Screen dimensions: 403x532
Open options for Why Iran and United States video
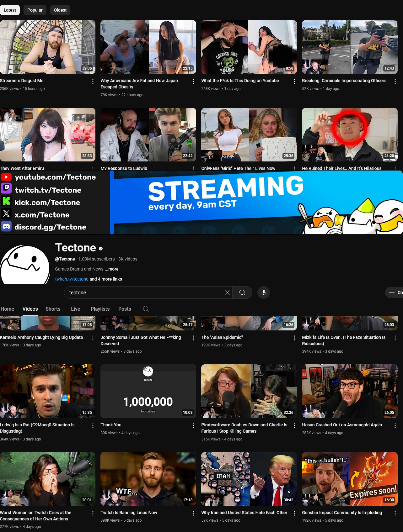(294, 513)
